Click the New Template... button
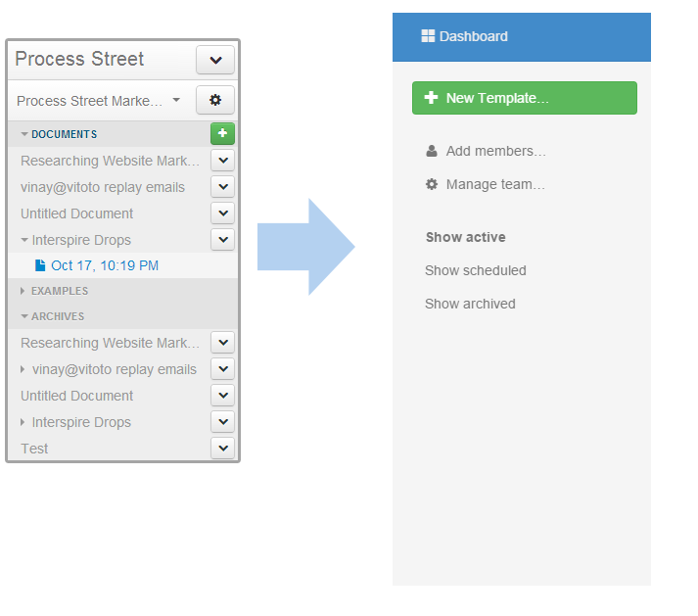The width and height of the screenshot is (698, 616). click(525, 98)
